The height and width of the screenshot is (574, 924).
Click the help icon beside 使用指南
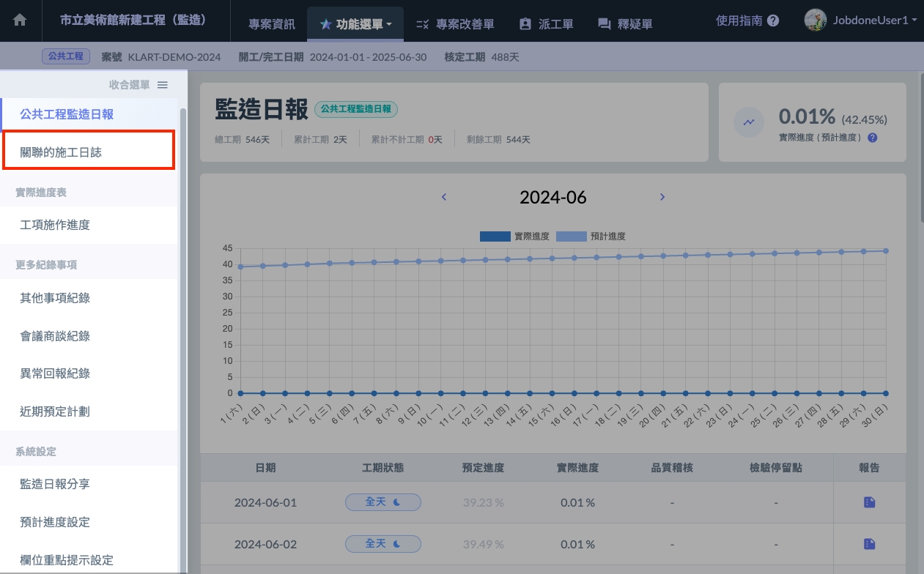(x=773, y=21)
